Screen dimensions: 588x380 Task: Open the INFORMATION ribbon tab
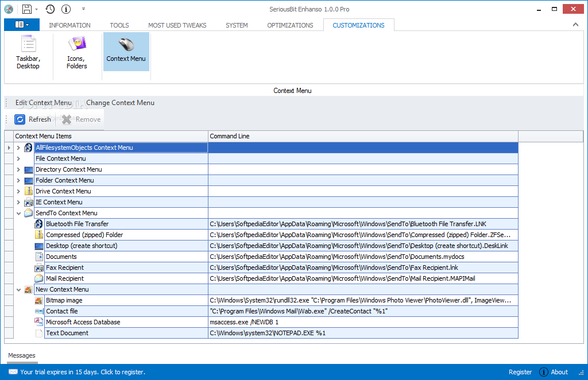click(x=69, y=25)
